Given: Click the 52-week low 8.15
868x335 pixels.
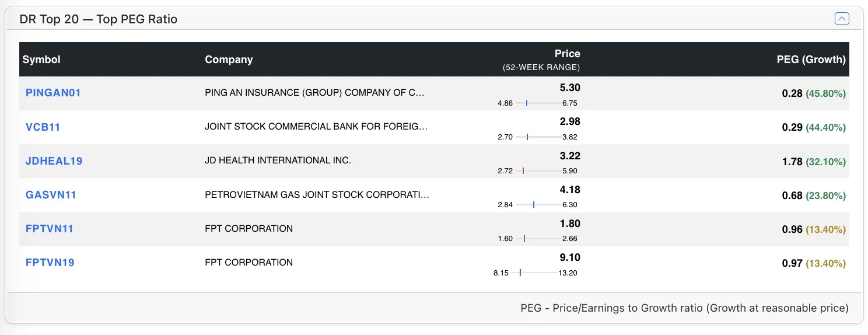Looking at the screenshot, I should click(501, 273).
